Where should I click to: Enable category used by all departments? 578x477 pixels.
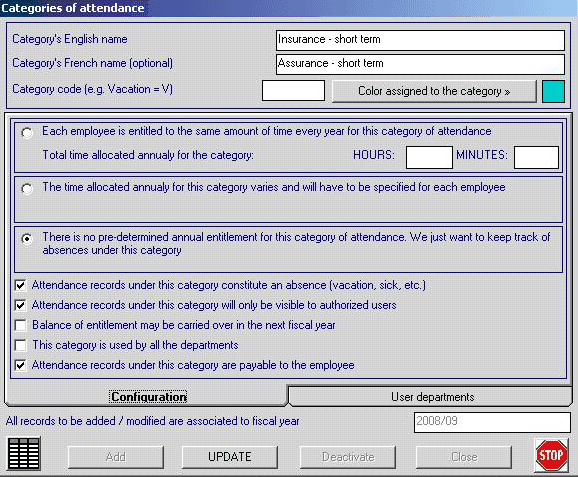point(21,345)
